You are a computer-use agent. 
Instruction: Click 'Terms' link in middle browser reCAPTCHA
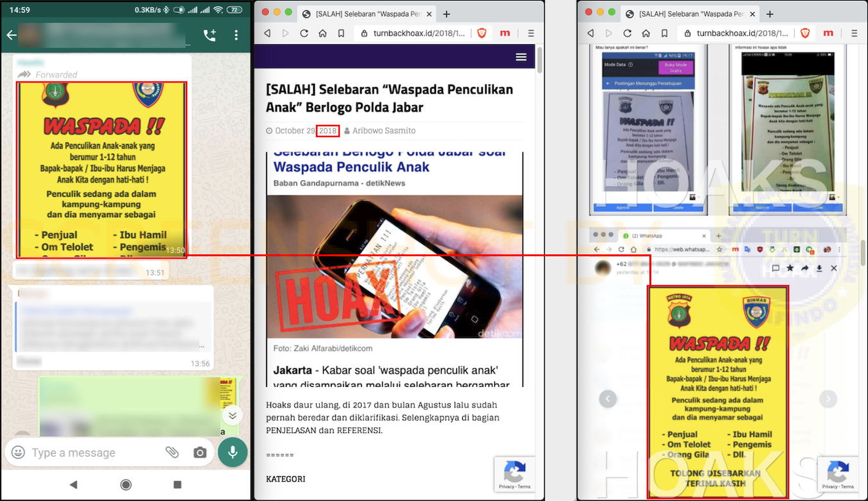click(524, 487)
